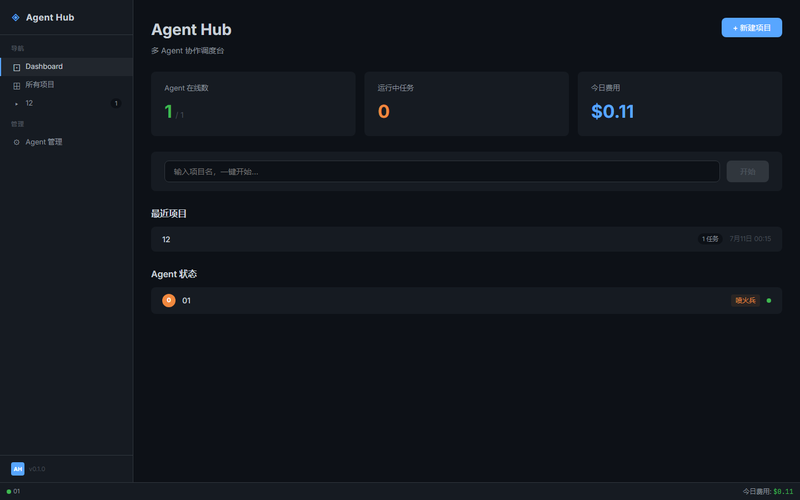The image size is (800, 500).
Task: Focus the 输入项目名 input field
Action: [x=442, y=171]
